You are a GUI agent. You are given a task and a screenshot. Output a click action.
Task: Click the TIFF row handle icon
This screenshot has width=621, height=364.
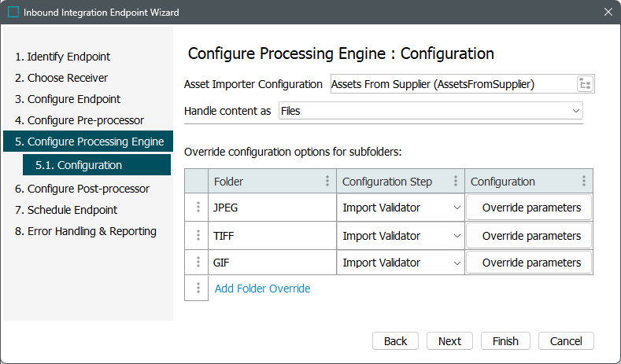click(196, 236)
